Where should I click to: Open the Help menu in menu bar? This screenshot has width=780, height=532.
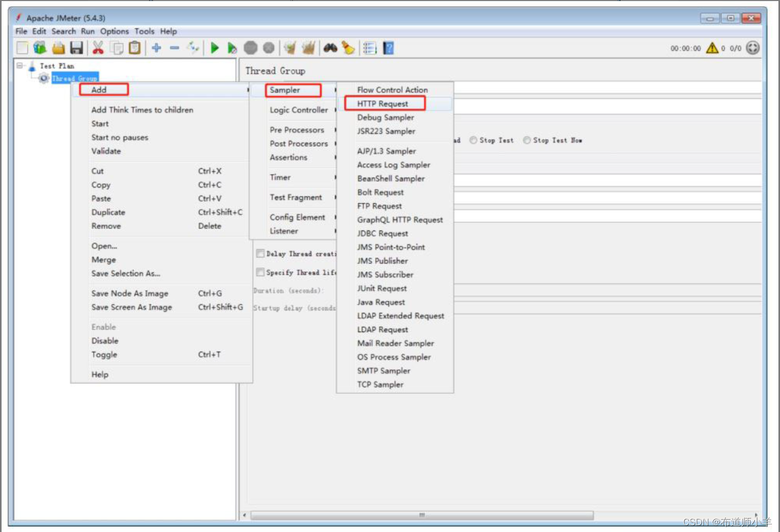click(168, 31)
